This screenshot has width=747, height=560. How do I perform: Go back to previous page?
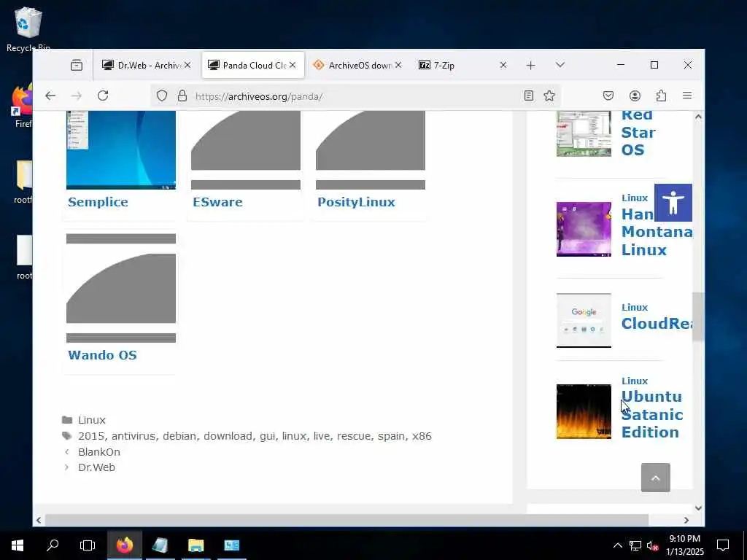(x=50, y=96)
